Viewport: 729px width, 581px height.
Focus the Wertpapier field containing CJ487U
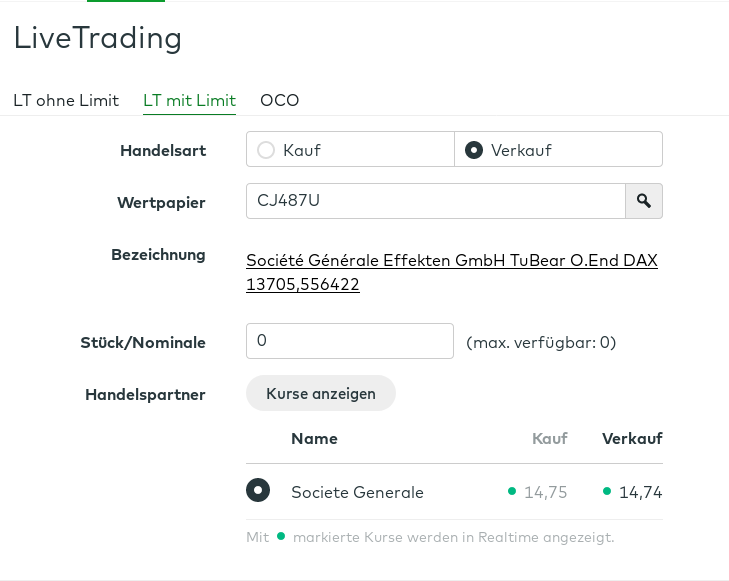pyautogui.click(x=435, y=201)
